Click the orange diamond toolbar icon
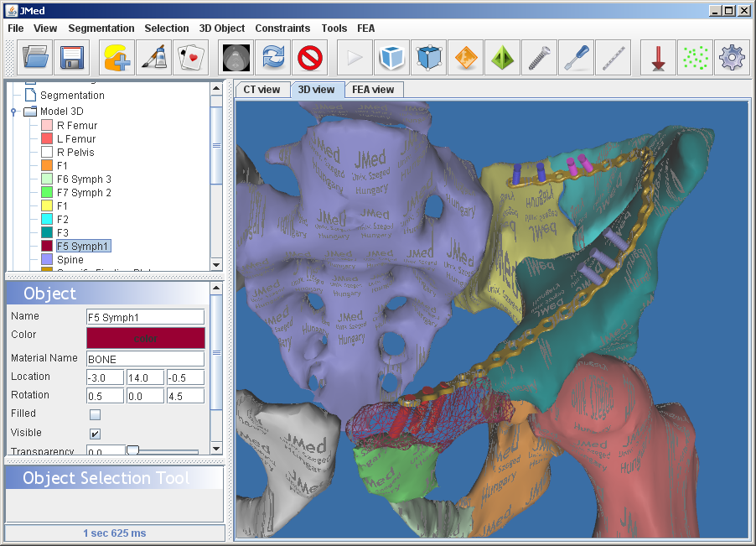The height and width of the screenshot is (546, 756). [466, 58]
